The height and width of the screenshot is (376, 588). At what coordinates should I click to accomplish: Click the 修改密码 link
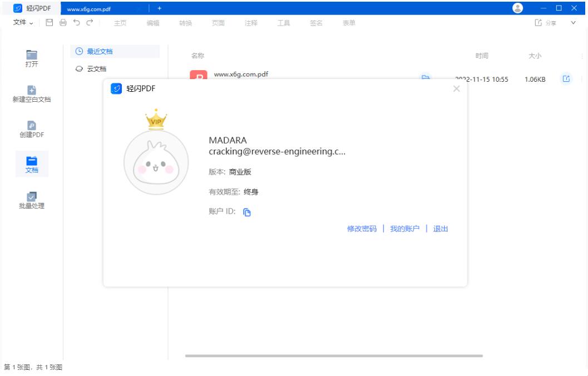click(362, 229)
